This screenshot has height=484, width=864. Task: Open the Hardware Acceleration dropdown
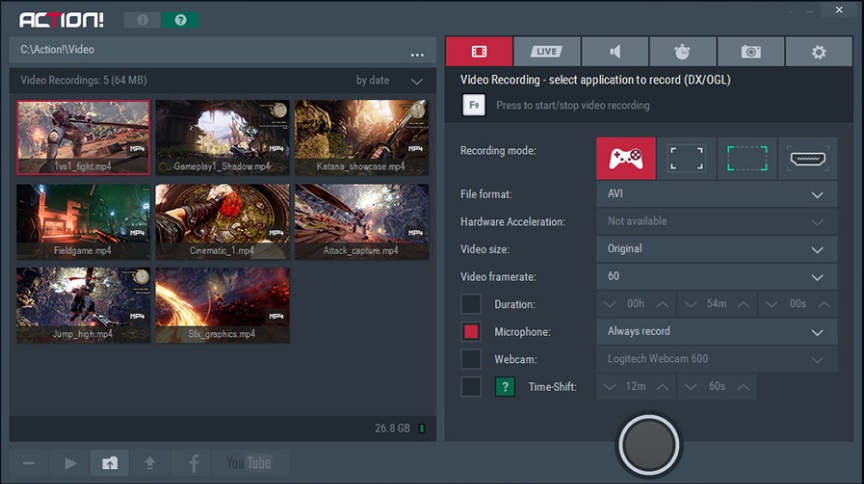pyautogui.click(x=717, y=222)
